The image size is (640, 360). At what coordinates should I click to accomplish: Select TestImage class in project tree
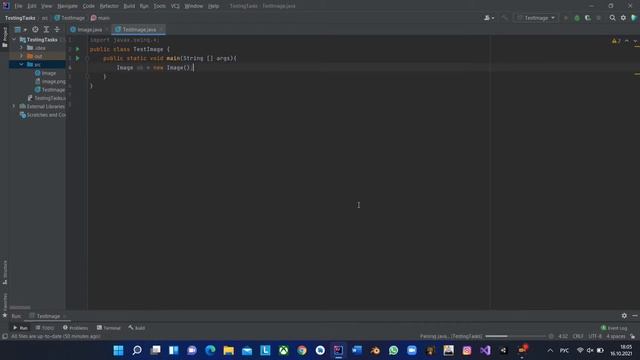point(49,90)
